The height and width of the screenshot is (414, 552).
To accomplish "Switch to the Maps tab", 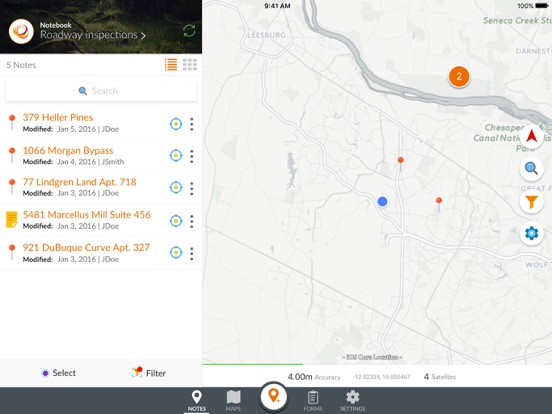I will pos(233,401).
